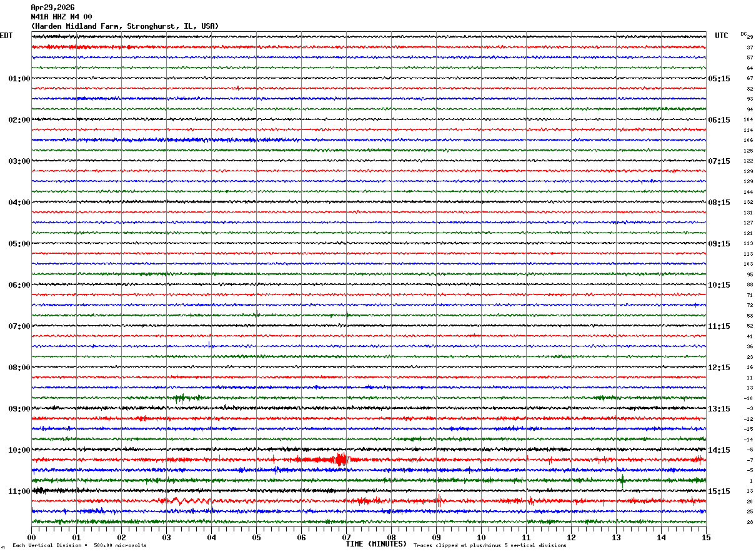Click the '09' minute tick label

[x=436, y=537]
